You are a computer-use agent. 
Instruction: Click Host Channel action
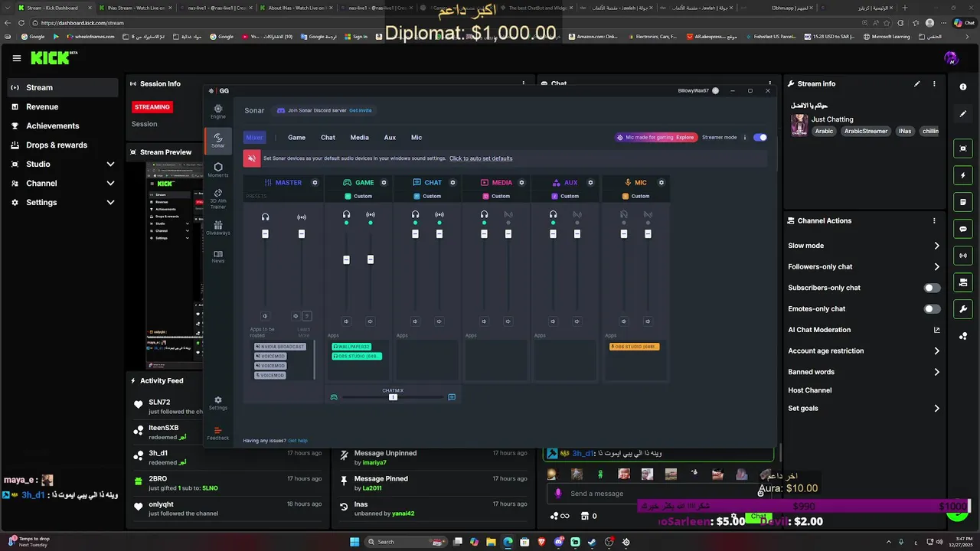[809, 390]
